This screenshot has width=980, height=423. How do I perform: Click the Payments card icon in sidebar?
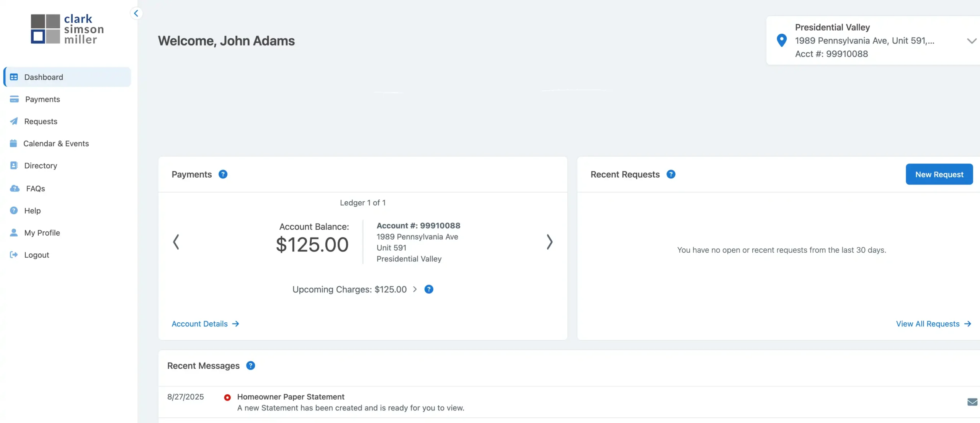[x=14, y=99]
